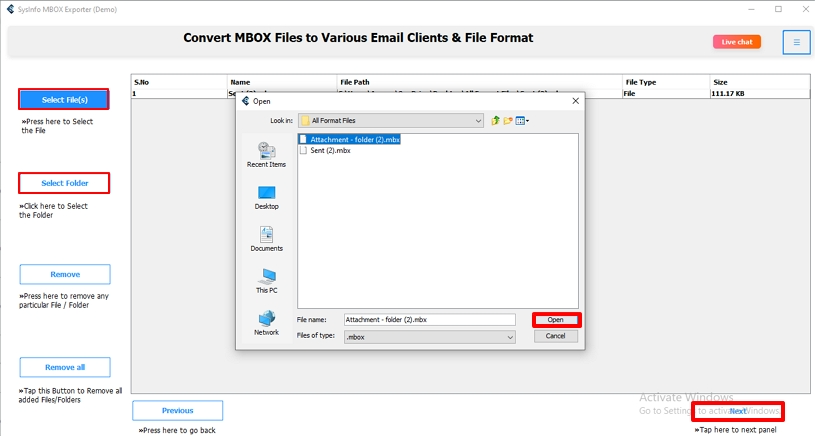Click the Remove all button

(65, 367)
